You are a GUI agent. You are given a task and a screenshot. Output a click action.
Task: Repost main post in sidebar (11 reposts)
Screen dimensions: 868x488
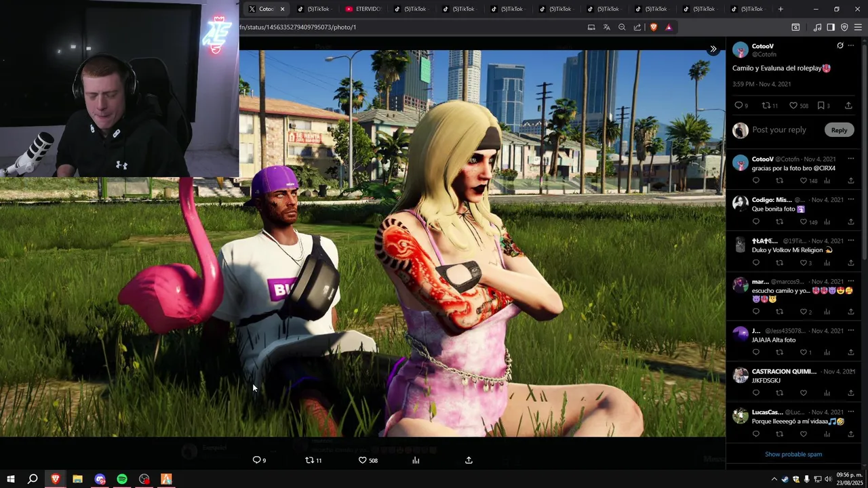(766, 106)
